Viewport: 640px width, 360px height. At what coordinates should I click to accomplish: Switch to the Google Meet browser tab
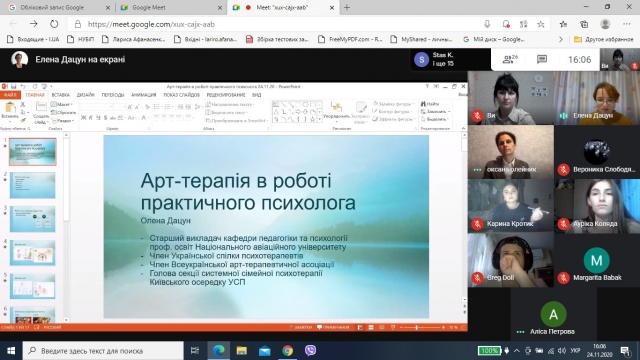tap(170, 7)
